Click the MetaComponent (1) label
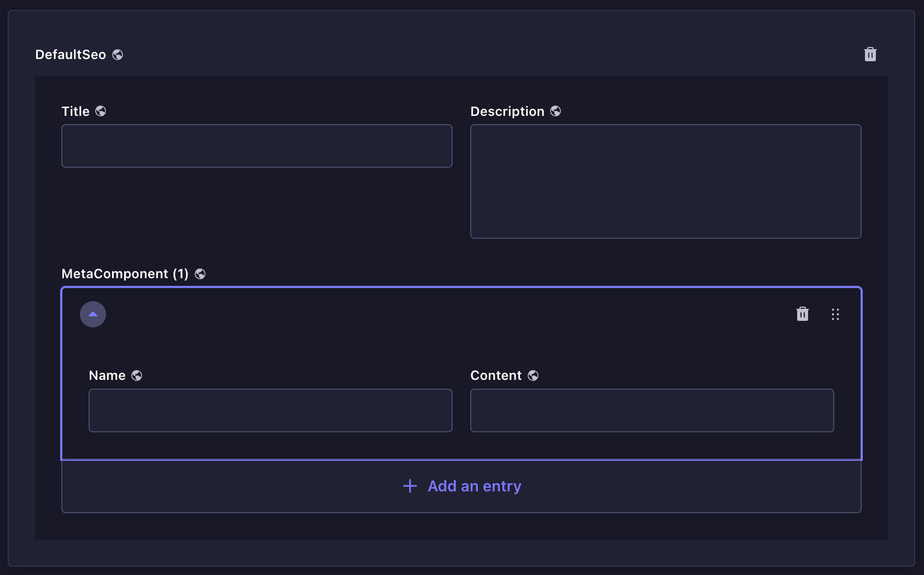 [x=125, y=274]
